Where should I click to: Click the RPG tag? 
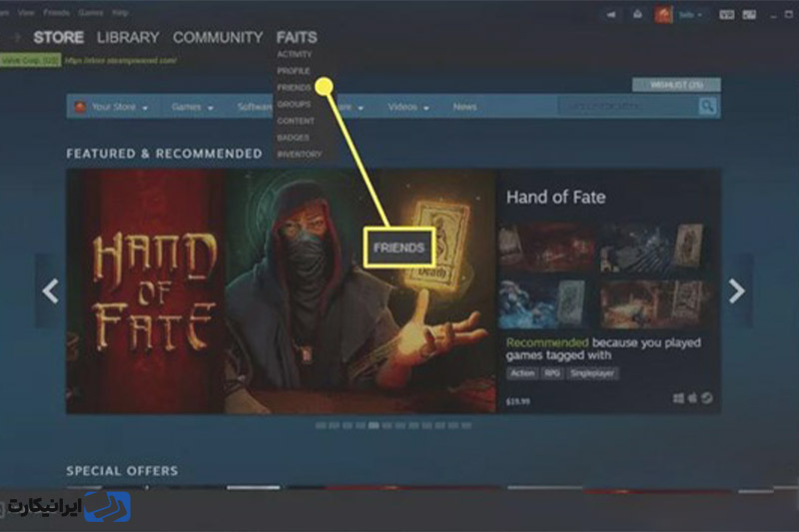tap(552, 373)
